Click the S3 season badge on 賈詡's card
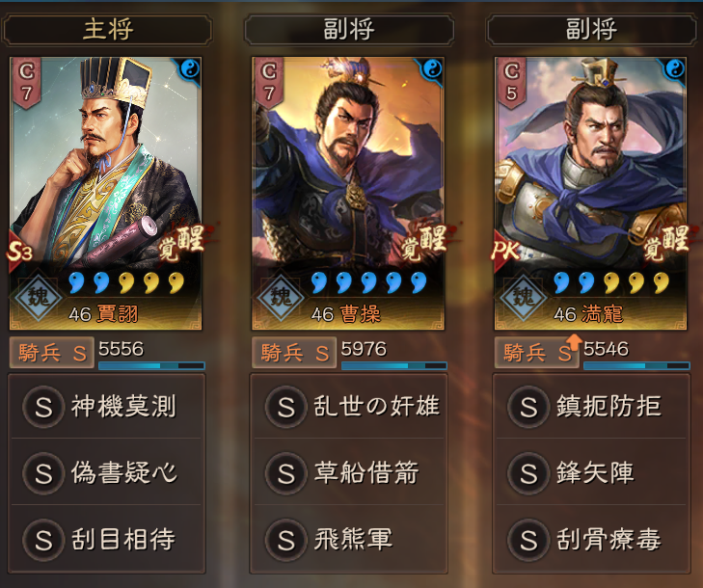 [19, 252]
